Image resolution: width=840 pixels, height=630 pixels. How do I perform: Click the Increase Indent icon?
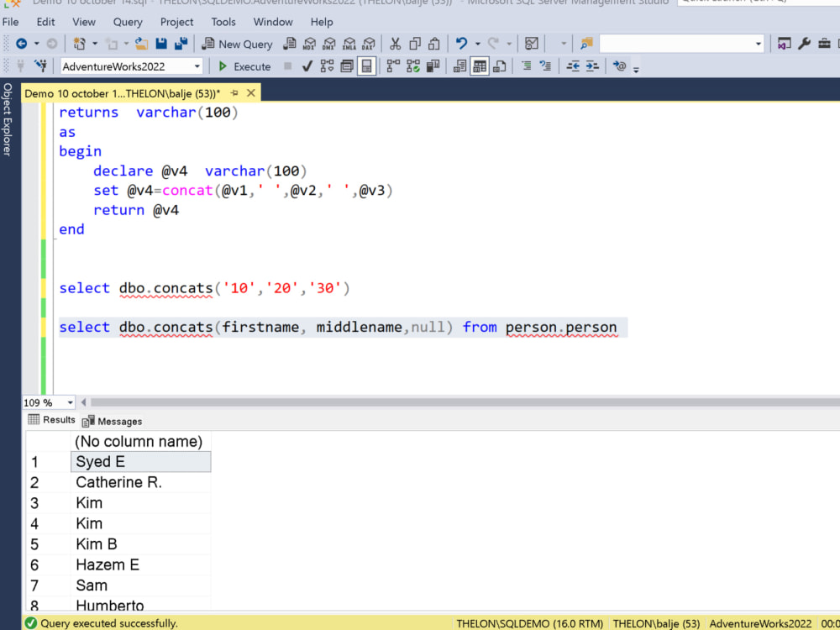(x=592, y=66)
